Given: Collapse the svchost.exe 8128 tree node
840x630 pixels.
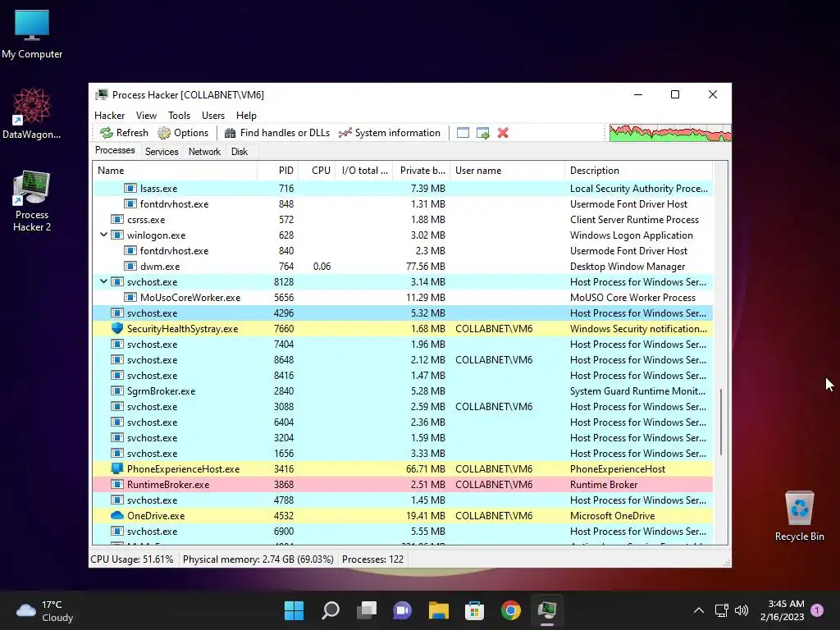Looking at the screenshot, I should pos(103,281).
